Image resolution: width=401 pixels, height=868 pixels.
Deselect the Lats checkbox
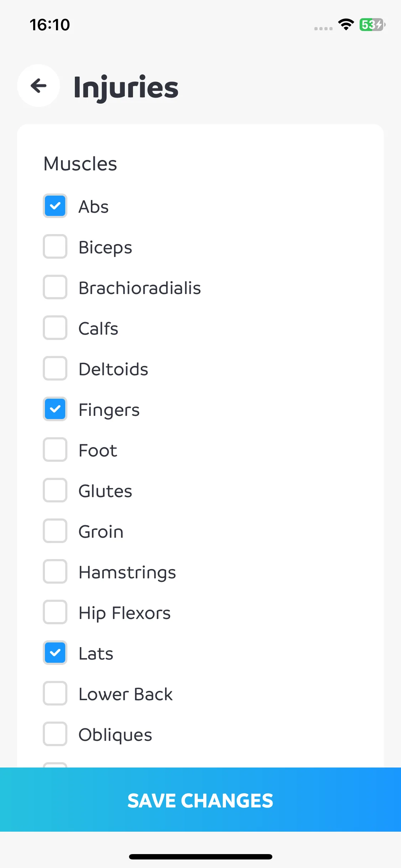click(x=55, y=653)
